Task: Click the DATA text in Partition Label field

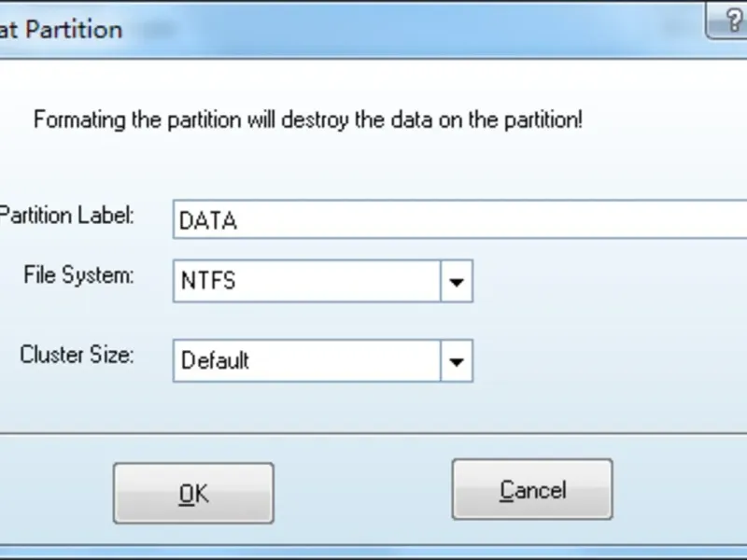Action: coord(208,221)
